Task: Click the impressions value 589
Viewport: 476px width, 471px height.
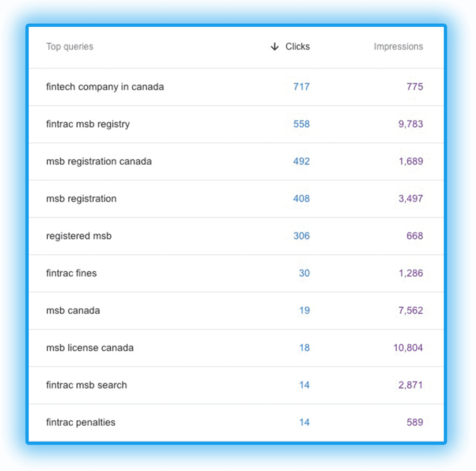Action: (x=415, y=422)
